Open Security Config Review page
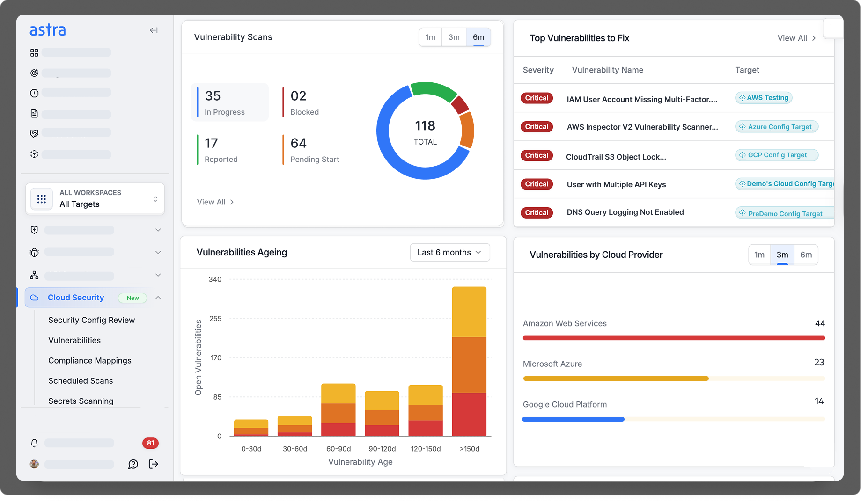This screenshot has width=868, height=503. coord(91,320)
